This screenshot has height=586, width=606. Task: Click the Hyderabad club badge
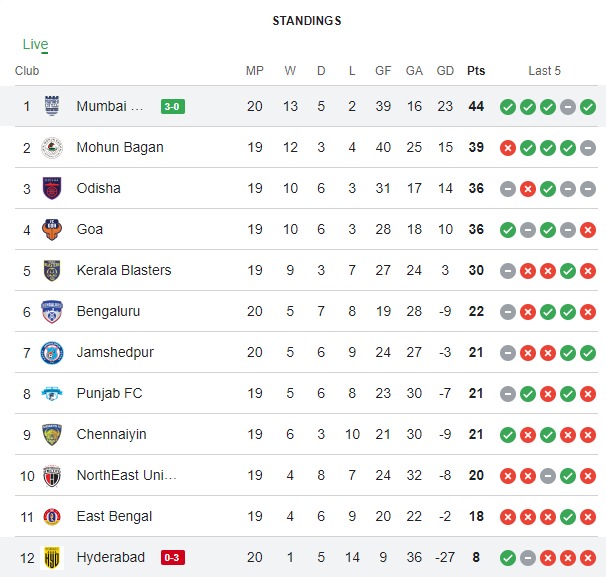click(x=51, y=557)
